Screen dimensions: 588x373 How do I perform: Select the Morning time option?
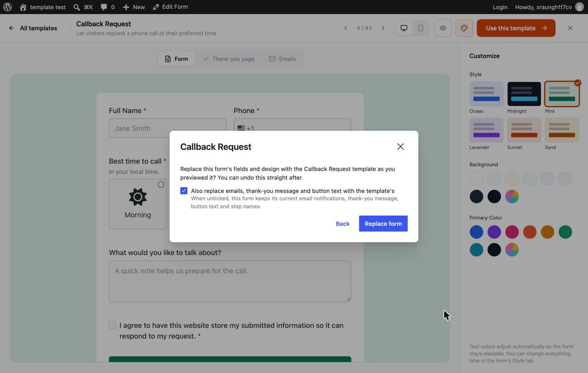[138, 204]
